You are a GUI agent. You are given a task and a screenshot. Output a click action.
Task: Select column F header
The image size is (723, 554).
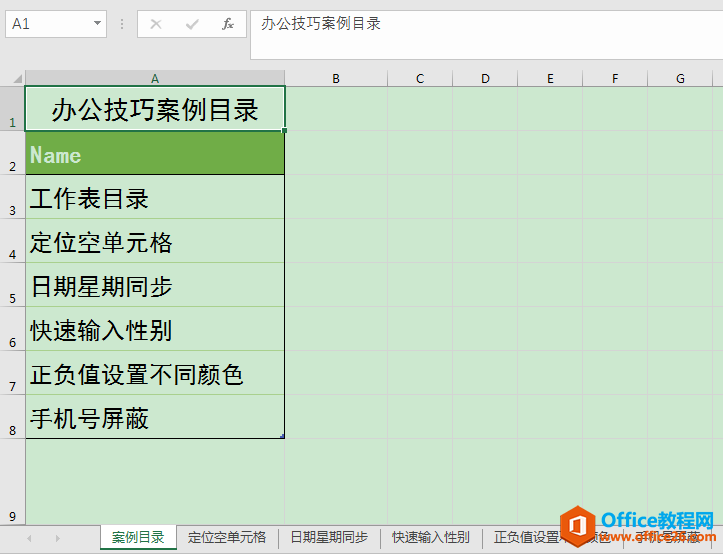point(615,78)
